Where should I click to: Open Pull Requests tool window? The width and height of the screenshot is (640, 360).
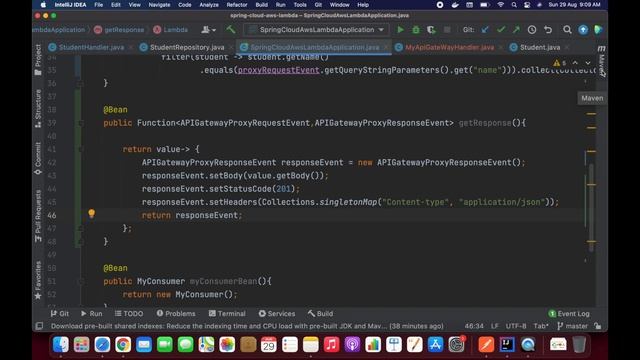(x=38, y=216)
